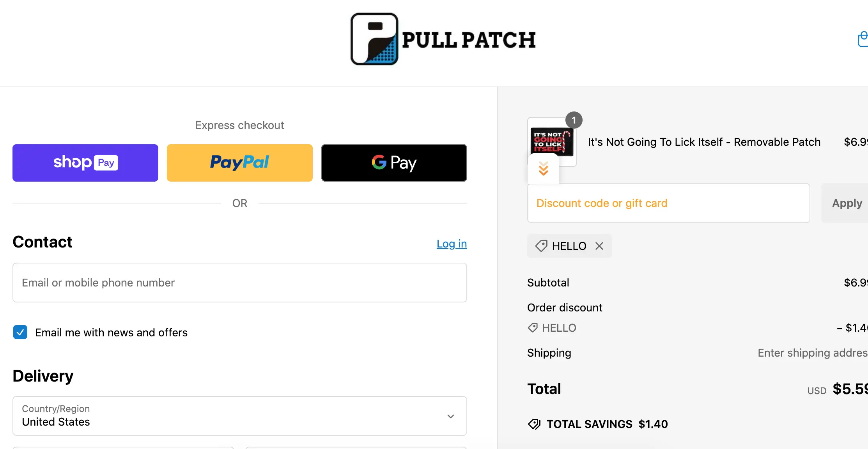Click the tag icon beside Order discount HELLO
This screenshot has height=449, width=868.
(533, 328)
